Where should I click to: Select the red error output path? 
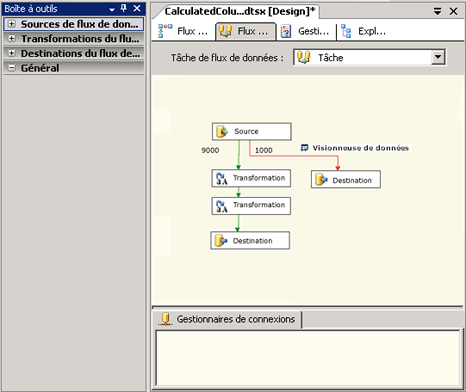pyautogui.click(x=293, y=156)
